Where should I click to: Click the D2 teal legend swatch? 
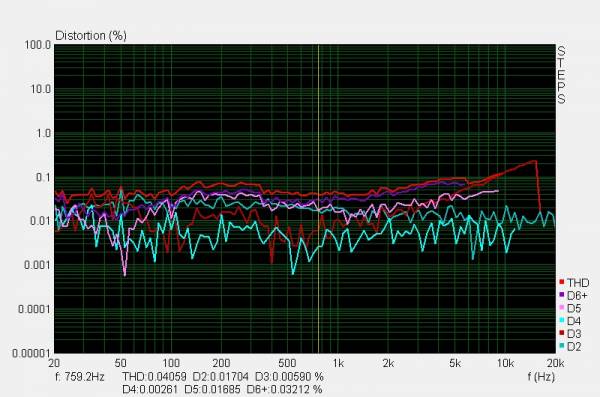pos(562,346)
